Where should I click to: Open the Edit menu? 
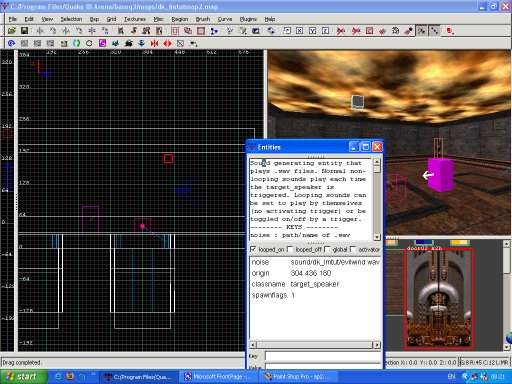pos(29,19)
